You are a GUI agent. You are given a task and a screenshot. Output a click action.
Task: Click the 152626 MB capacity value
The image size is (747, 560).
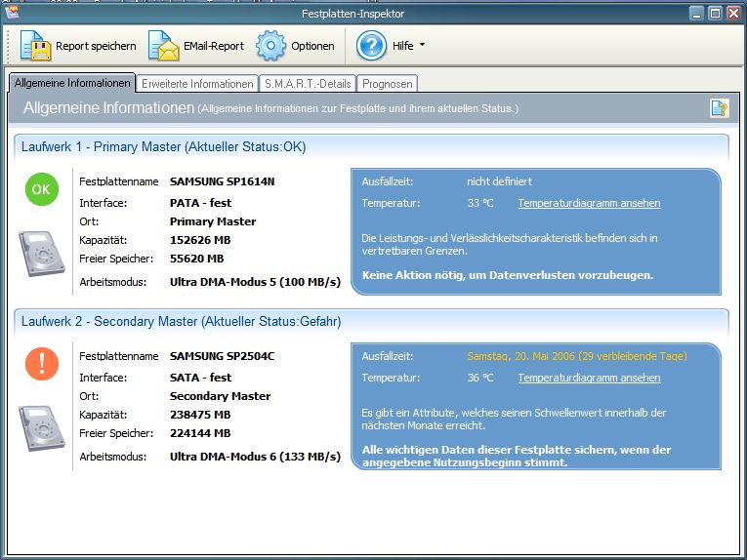(x=200, y=240)
